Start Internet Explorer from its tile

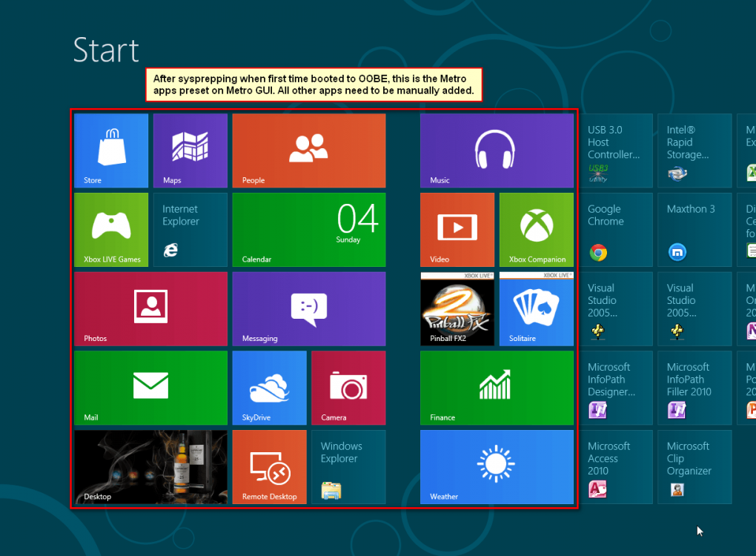coord(190,229)
